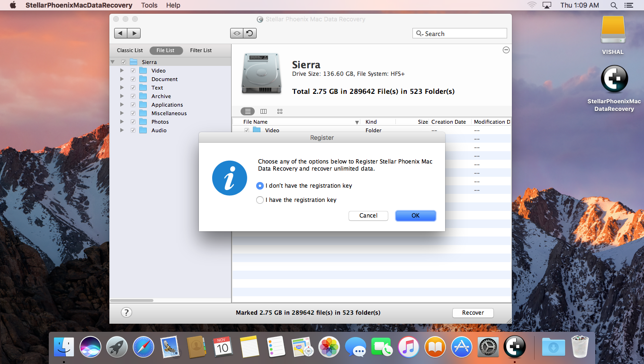Click the Size column header
Image resolution: width=644 pixels, height=364 pixels.
(x=412, y=122)
